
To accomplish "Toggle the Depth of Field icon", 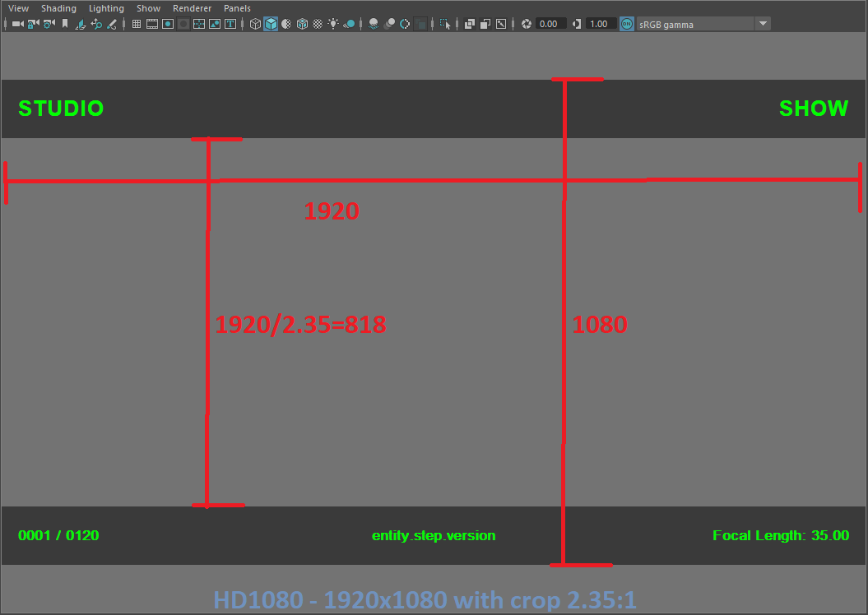I will click(x=420, y=24).
